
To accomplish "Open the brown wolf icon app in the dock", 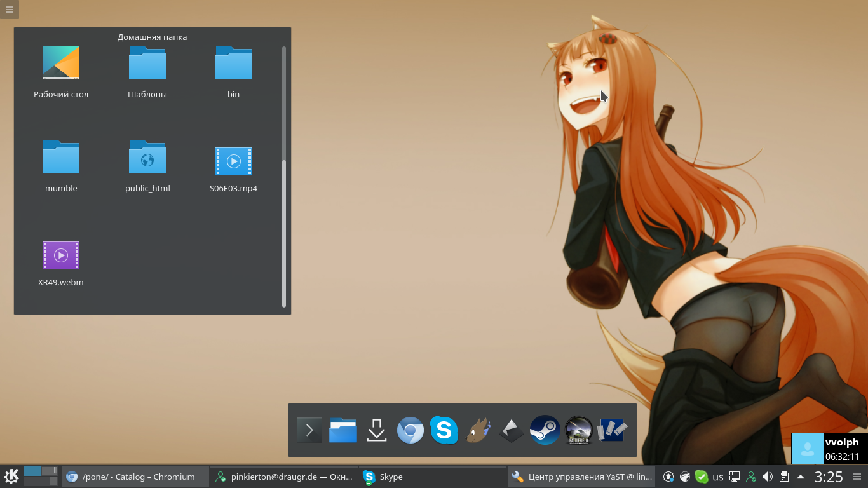I will pos(478,430).
